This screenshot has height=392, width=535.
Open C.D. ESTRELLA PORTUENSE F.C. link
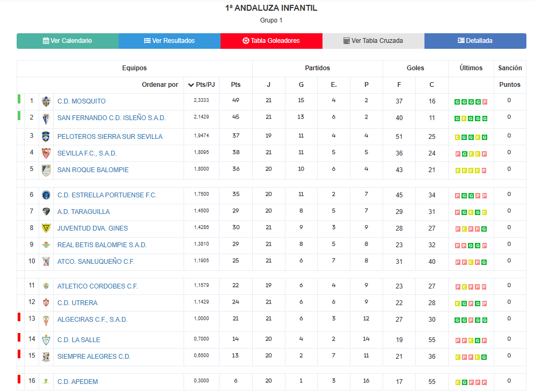[x=107, y=195]
